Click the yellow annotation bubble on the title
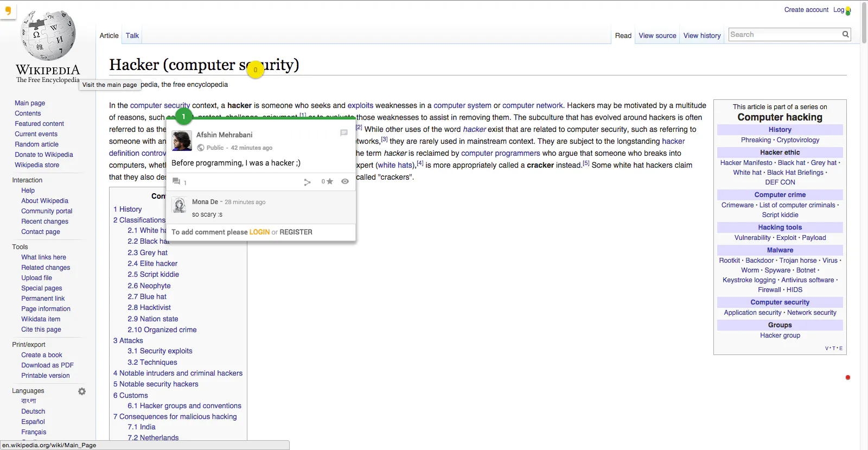The height and width of the screenshot is (450, 868). tap(255, 69)
